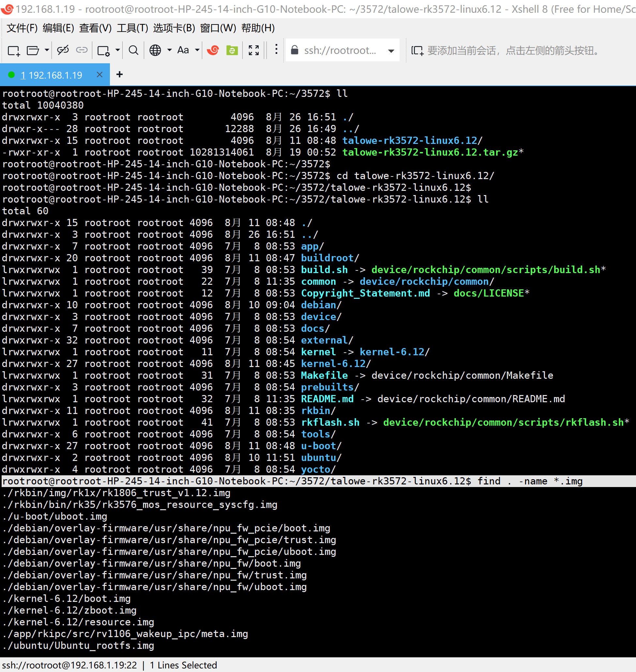Viewport: 636px width, 672px height.
Task: Expand the font dropdown arrow
Action: 197,51
